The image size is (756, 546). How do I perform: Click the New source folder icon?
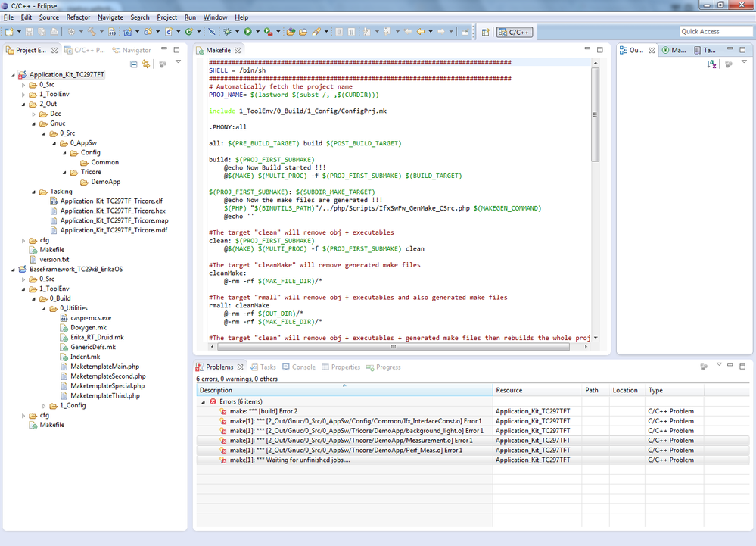tap(148, 32)
